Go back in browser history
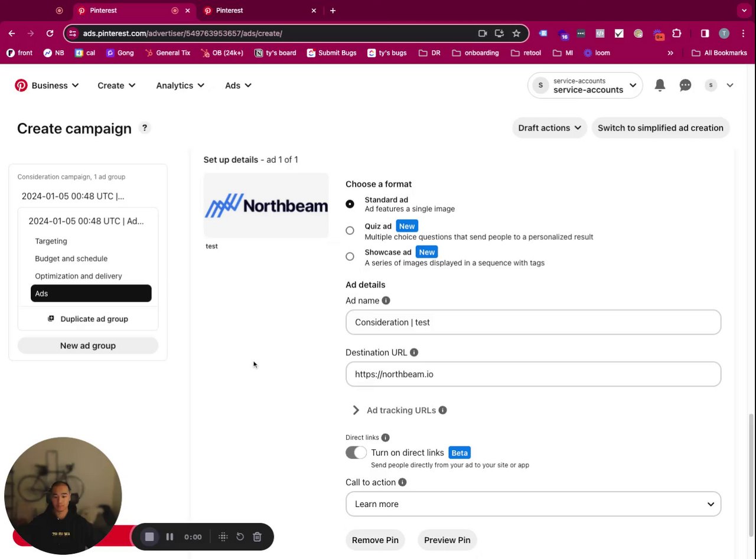Screen dimensions: 756x559 tap(12, 34)
